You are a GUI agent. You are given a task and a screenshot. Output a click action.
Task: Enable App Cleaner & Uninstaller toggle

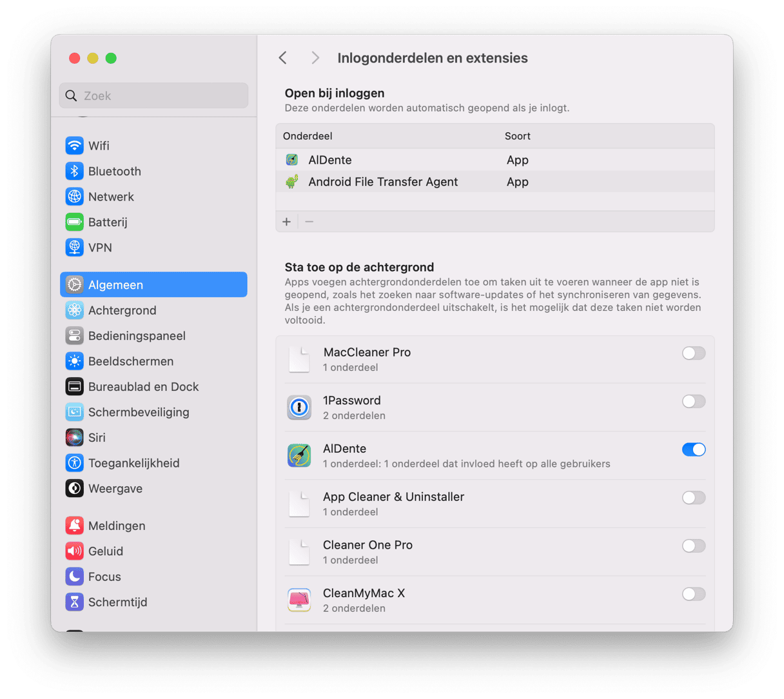(694, 498)
